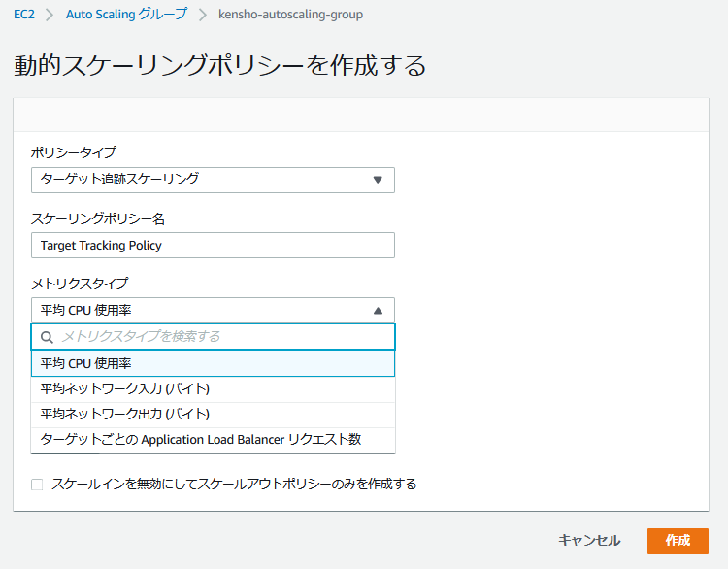Enable the scale-in disable checkbox
Screen dimensions: 728x569
(37, 485)
